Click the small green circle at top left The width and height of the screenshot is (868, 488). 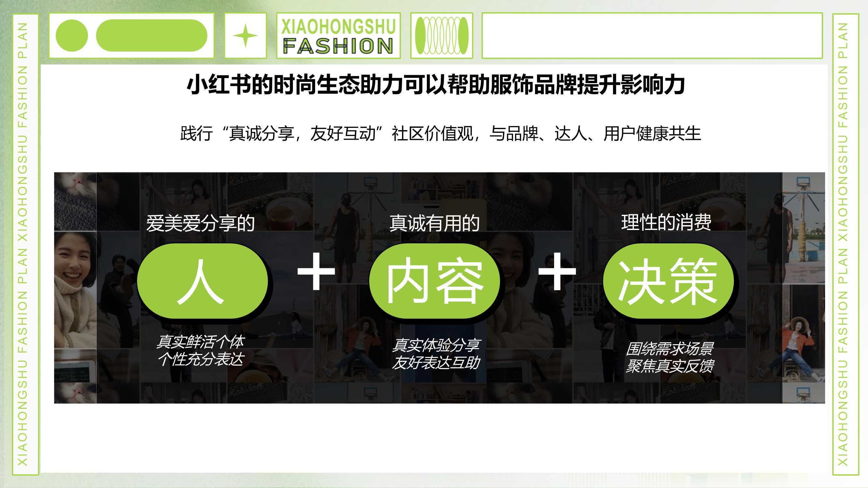pyautogui.click(x=72, y=36)
